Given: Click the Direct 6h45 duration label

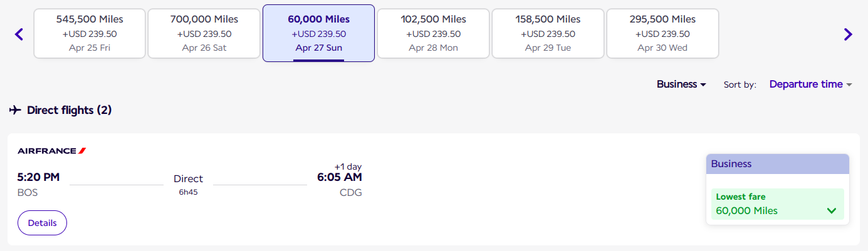Looking at the screenshot, I should coord(188,184).
